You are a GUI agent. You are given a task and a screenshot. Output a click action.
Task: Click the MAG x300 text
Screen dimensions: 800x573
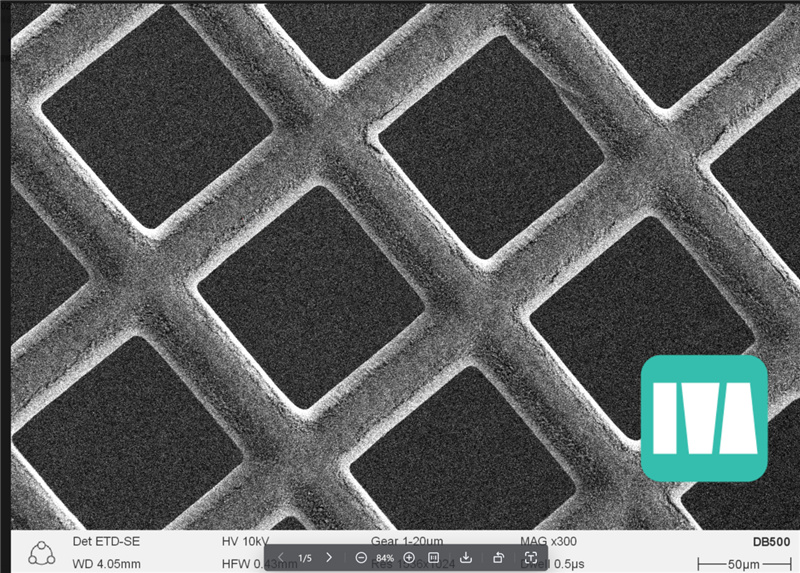pos(548,541)
